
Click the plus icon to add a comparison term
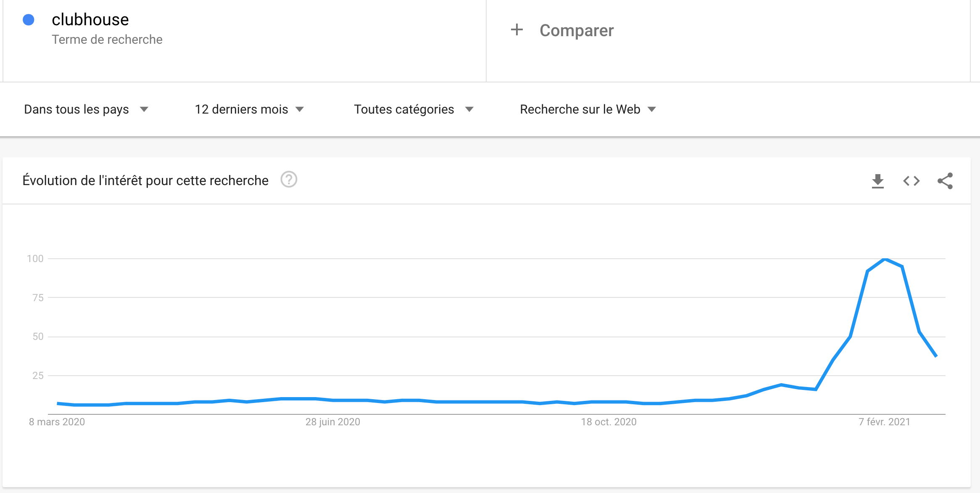516,30
